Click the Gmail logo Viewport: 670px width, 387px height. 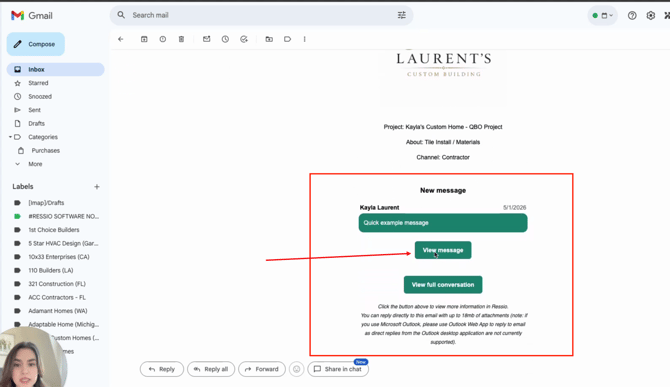tap(32, 15)
